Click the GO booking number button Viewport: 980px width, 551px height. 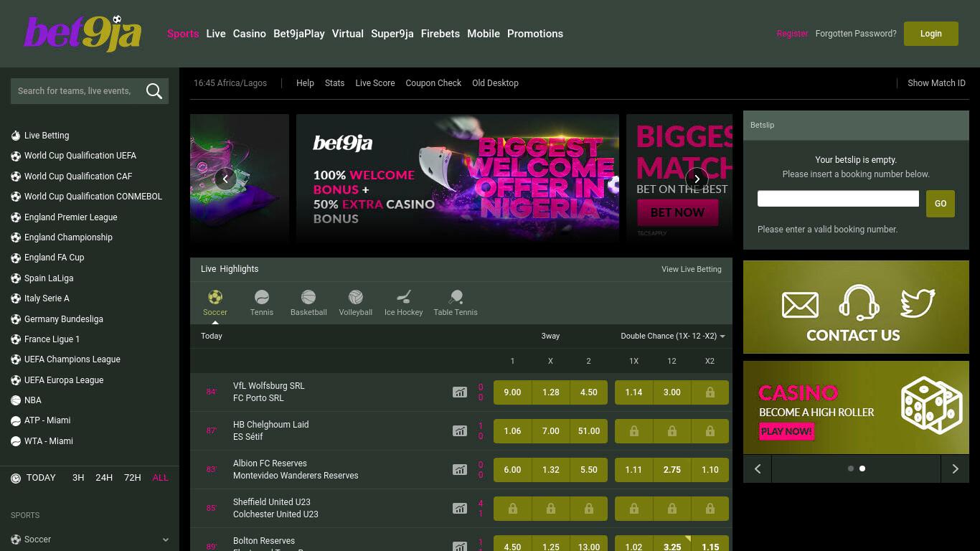(941, 204)
